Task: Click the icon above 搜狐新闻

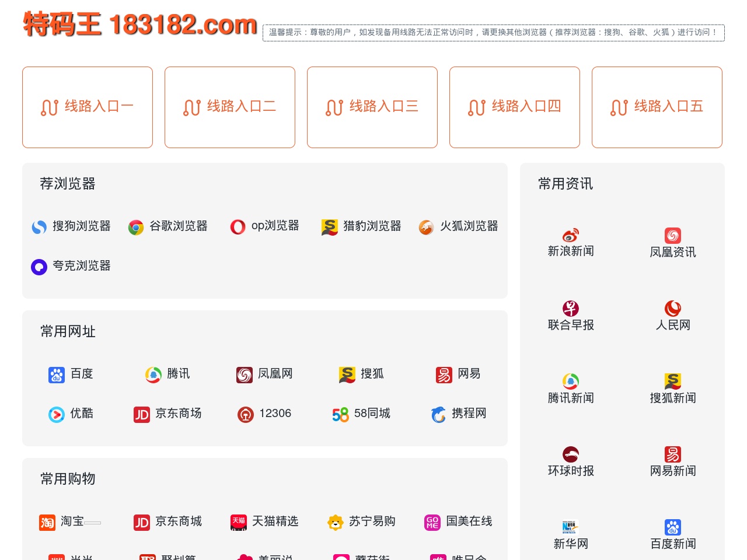Action: point(673,381)
